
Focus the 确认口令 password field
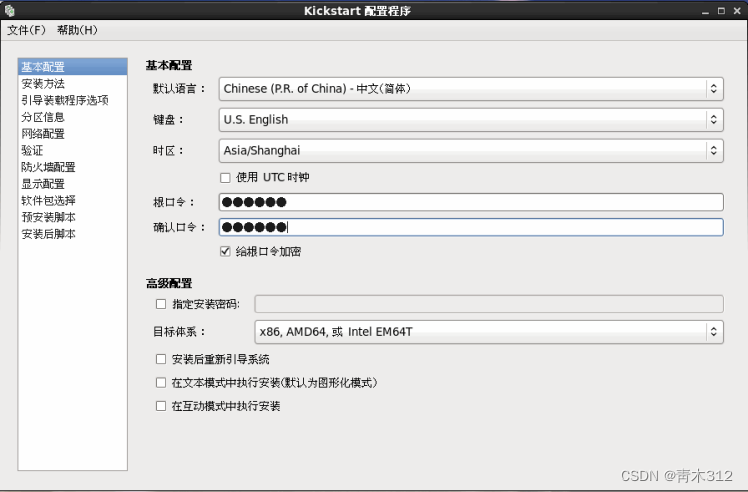471,227
